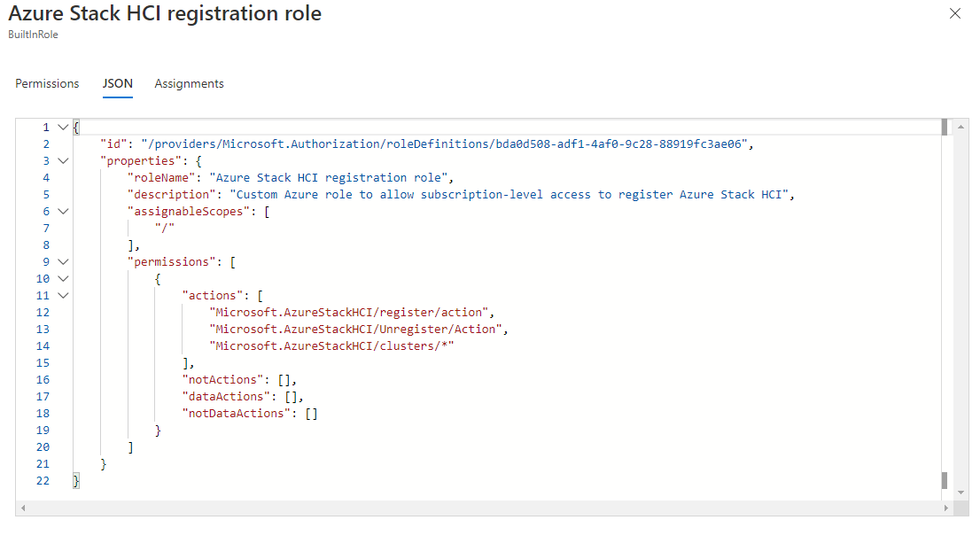Click the "actions" key on line 11
Screen dimensions: 980x551
(212, 296)
